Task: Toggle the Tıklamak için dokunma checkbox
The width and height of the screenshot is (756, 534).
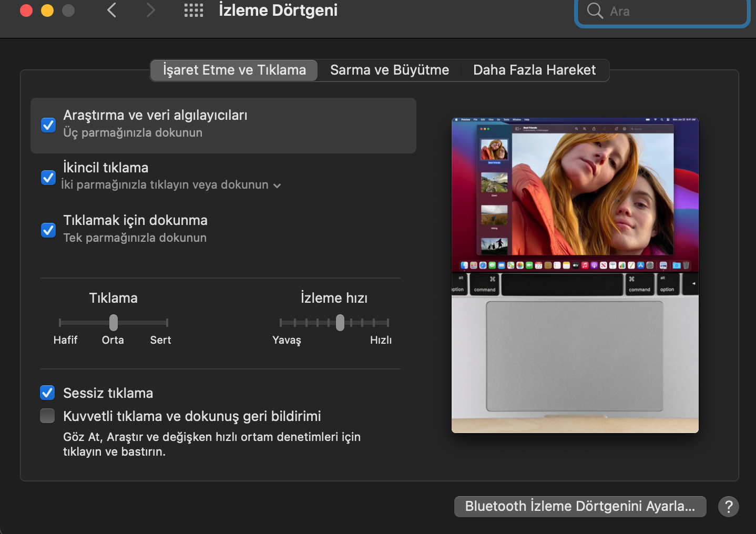Action: tap(48, 230)
